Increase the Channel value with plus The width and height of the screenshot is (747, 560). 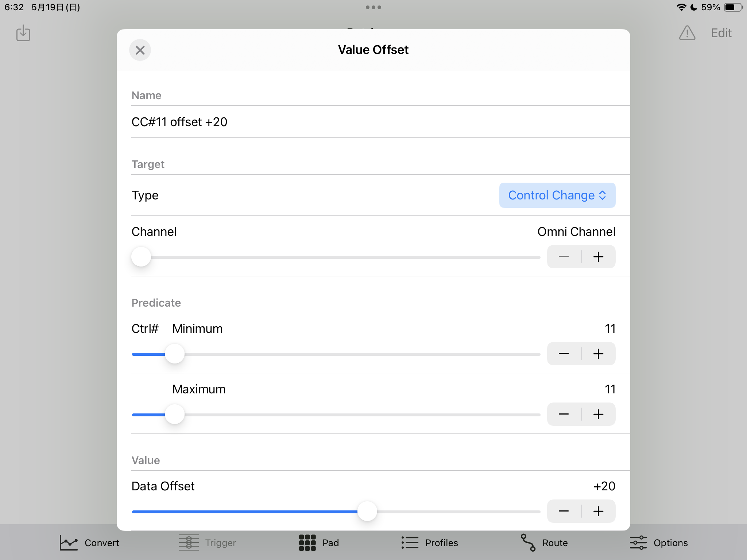point(599,257)
